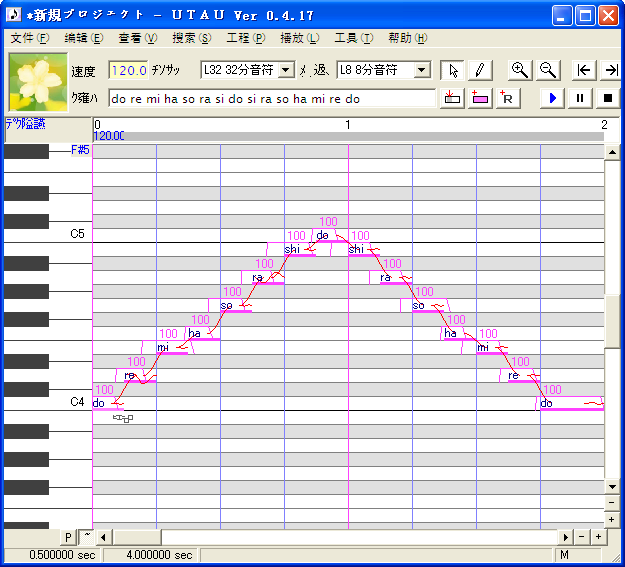Stop playback

pos(608,98)
